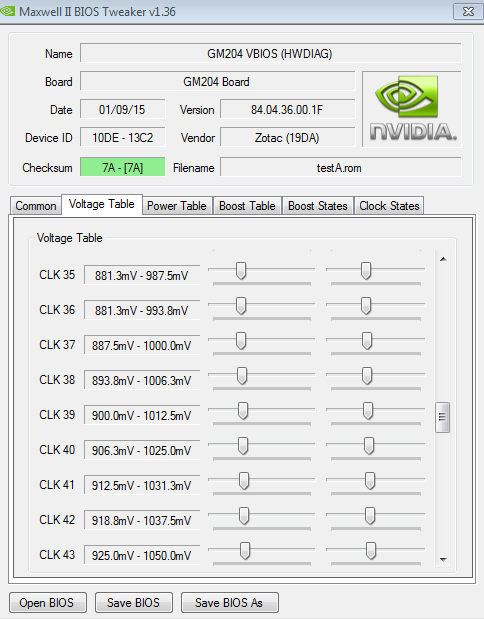
Task: Click CLK 40 minimum voltage slider handle
Action: point(243,446)
